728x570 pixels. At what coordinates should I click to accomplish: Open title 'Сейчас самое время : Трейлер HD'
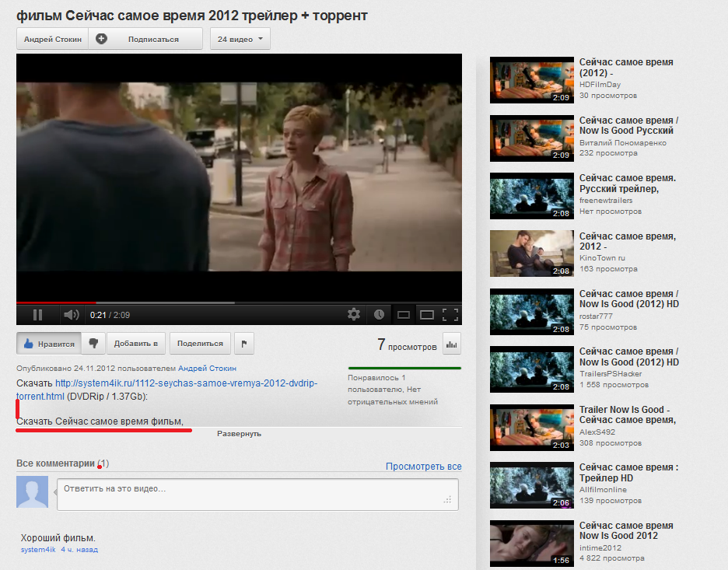point(628,473)
